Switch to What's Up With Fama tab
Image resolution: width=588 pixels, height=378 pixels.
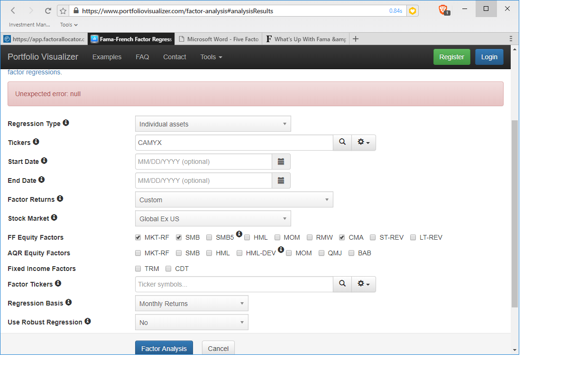point(306,39)
